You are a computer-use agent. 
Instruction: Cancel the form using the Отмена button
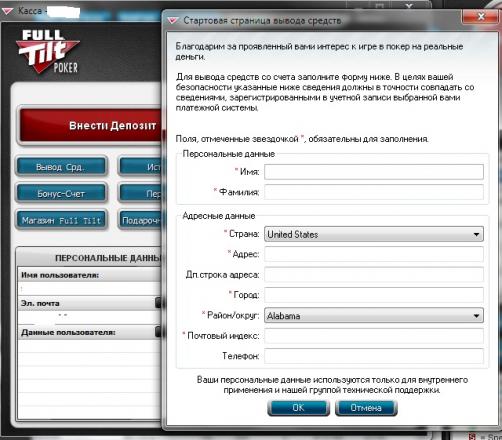click(366, 408)
